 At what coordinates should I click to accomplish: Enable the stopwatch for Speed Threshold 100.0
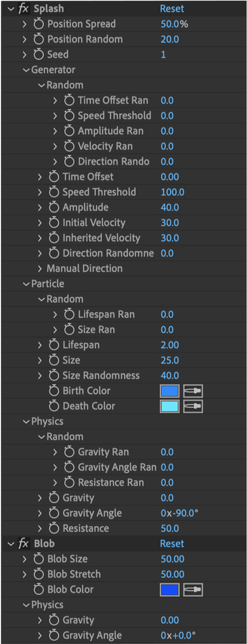[x=54, y=192]
